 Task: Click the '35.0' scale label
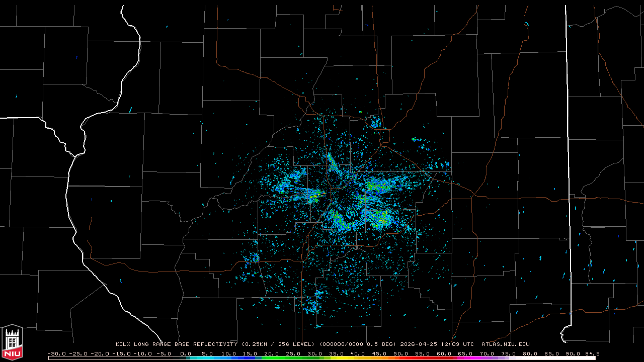coord(337,353)
